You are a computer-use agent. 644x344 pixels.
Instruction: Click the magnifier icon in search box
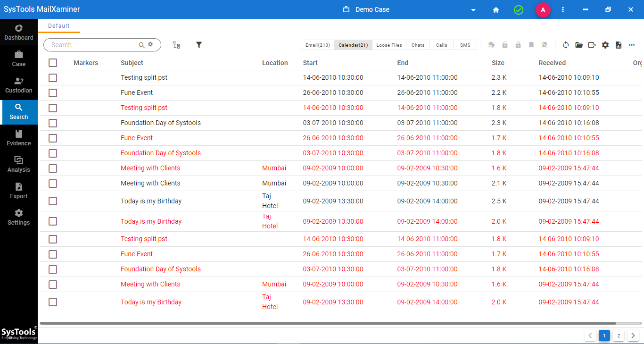[141, 45]
